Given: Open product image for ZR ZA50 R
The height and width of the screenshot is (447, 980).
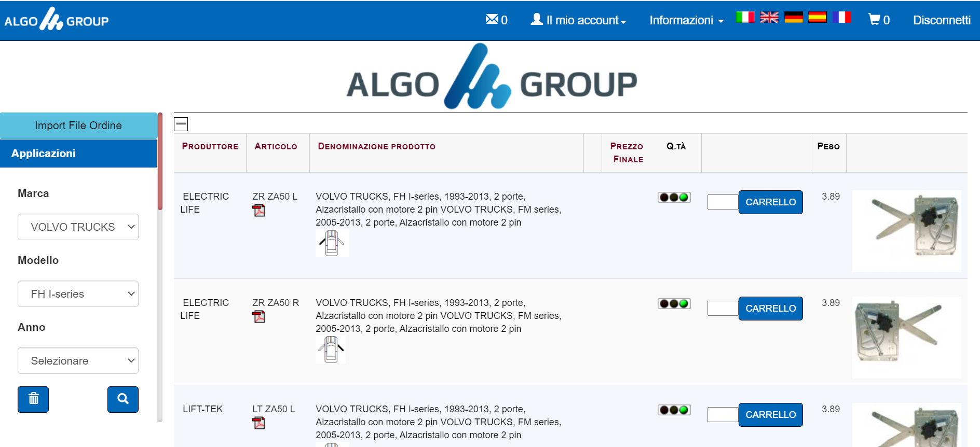Looking at the screenshot, I should [906, 338].
